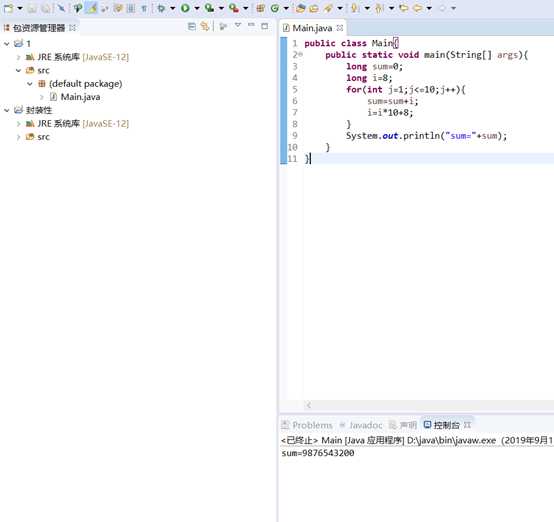Collapse All in Package Explorer

coord(192,26)
